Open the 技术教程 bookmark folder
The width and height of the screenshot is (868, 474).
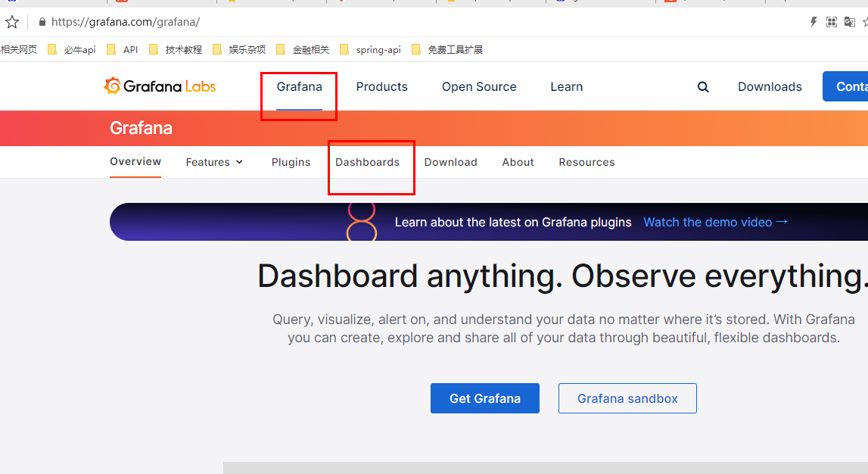coord(176,50)
